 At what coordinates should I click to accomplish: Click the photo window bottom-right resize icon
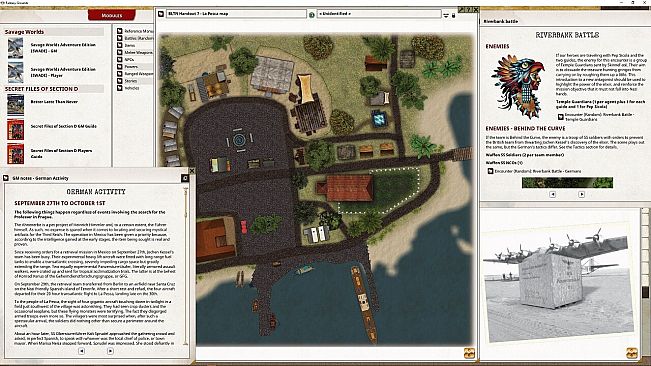click(632, 353)
